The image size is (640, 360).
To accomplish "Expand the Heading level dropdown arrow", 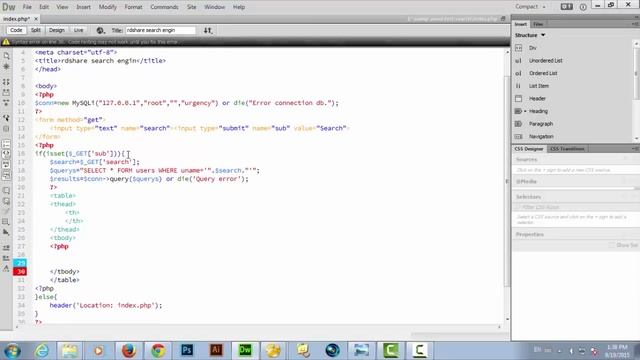I will [525, 111].
